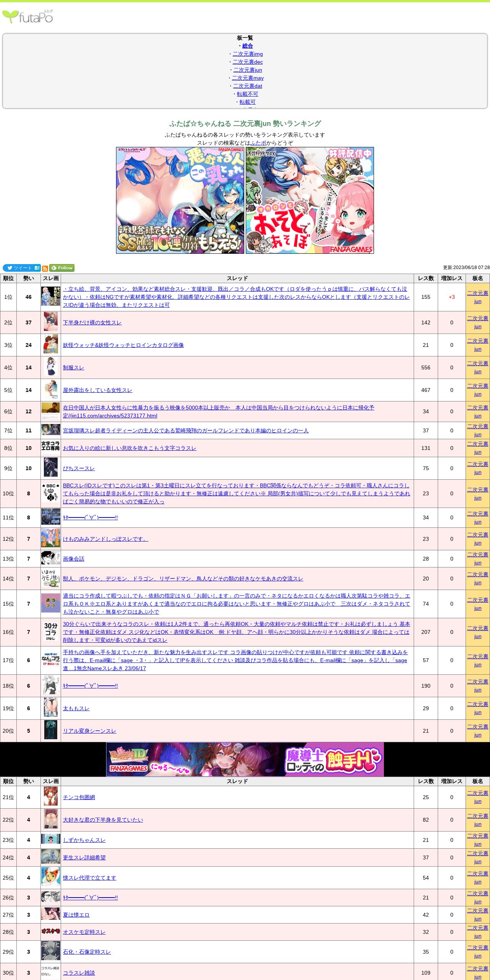490x980 pixels.
Task: Click the ふたば☆ちゃんねる 二次元裏jun 勢いランキング heading
Action: point(245,124)
